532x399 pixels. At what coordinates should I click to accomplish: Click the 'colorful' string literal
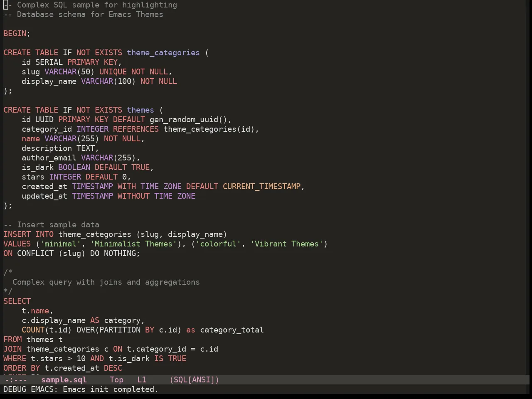click(x=218, y=244)
